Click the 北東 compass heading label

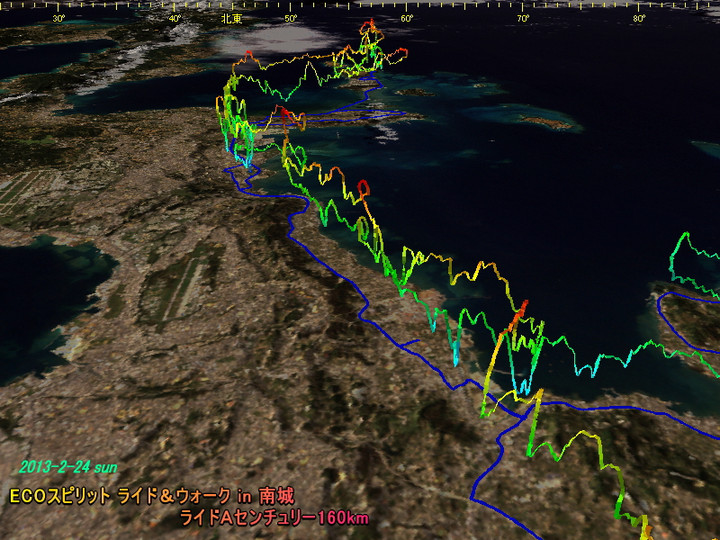231,17
